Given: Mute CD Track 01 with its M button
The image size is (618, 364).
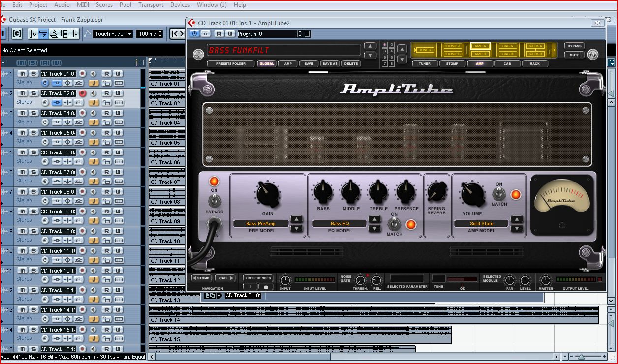Looking at the screenshot, I should point(22,74).
